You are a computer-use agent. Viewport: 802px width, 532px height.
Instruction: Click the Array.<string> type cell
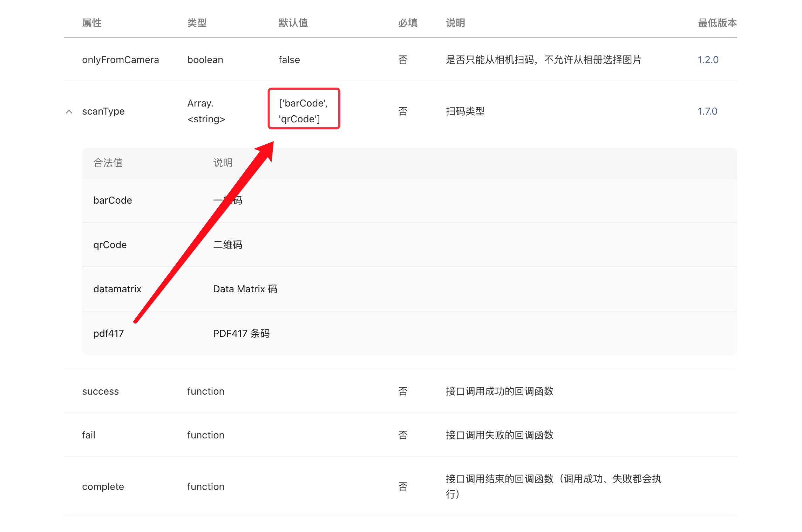tap(206, 111)
